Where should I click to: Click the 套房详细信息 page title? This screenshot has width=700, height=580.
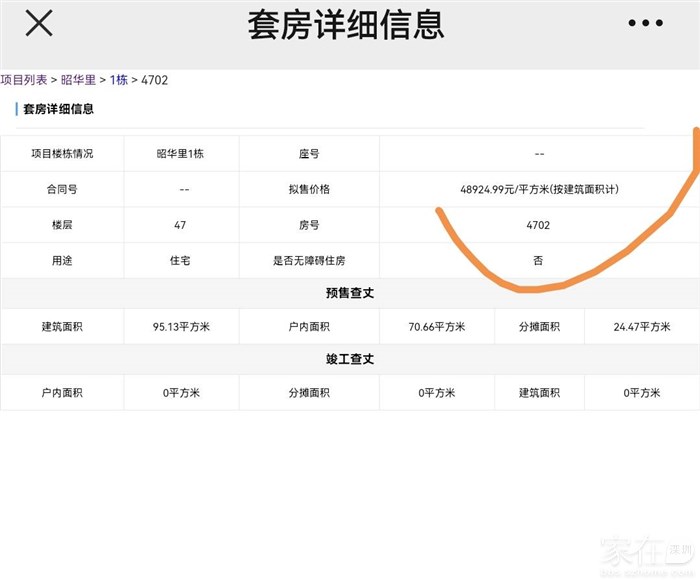(x=346, y=25)
